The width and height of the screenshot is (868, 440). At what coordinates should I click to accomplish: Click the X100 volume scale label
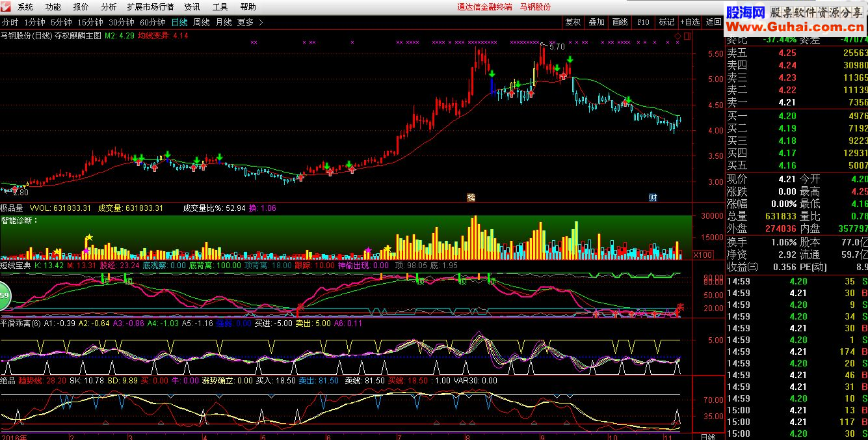click(x=702, y=254)
